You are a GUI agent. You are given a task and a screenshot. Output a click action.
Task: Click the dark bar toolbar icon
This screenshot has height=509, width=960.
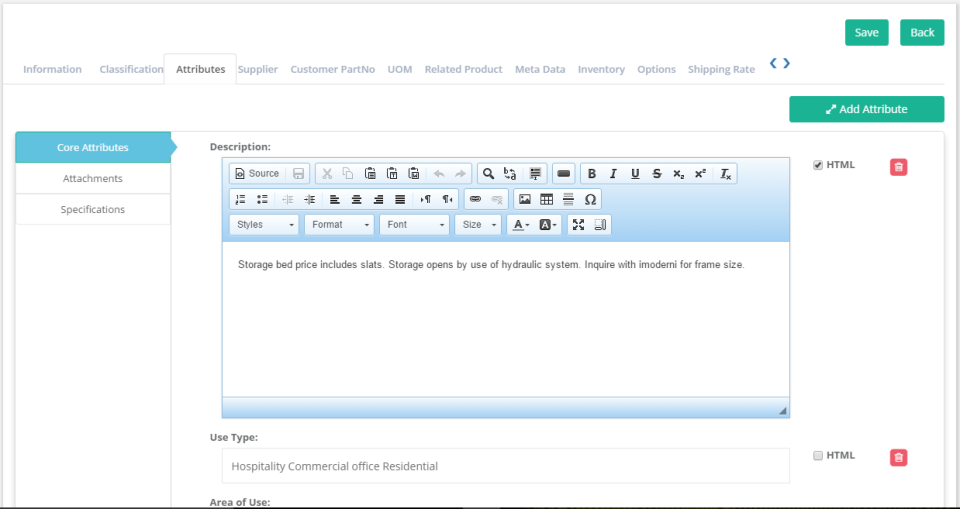pos(564,173)
